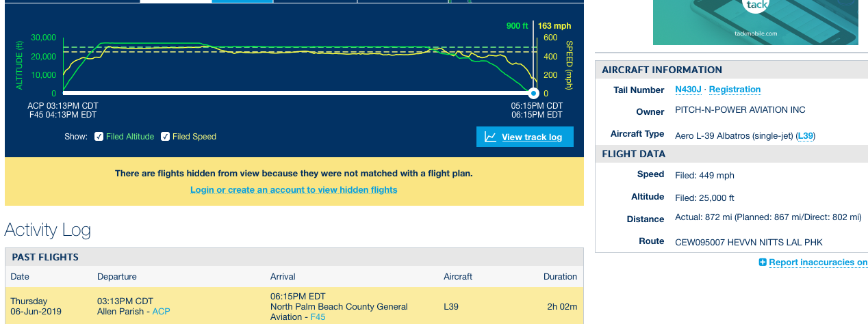The width and height of the screenshot is (868, 324).
Task: Open the N430J tail number link
Action: pos(688,90)
